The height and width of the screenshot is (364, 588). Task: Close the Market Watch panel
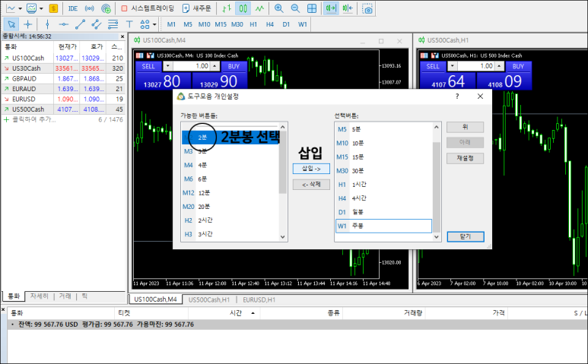click(122, 36)
